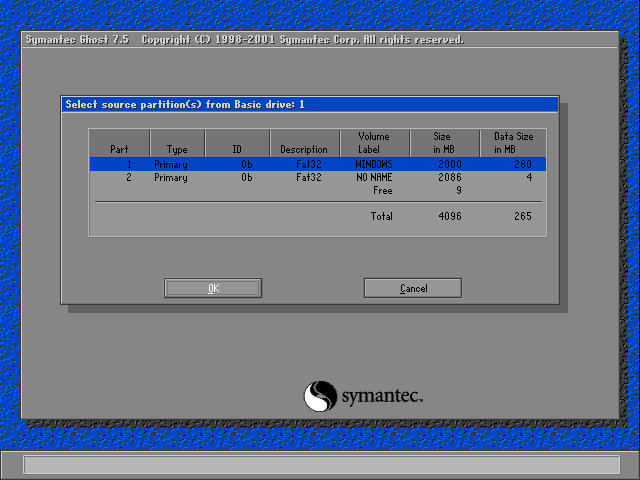Viewport: 640px width, 480px height.
Task: Click Fat32 description in partition 2 row
Action: (309, 178)
